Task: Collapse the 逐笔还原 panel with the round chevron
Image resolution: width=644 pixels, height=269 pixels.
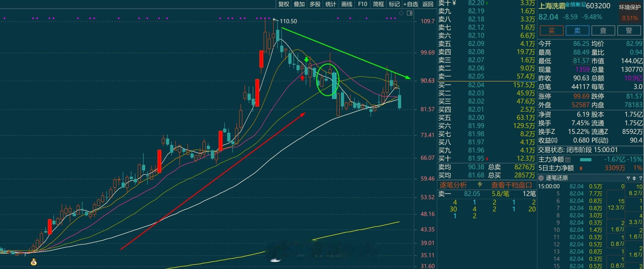Action: point(541,178)
